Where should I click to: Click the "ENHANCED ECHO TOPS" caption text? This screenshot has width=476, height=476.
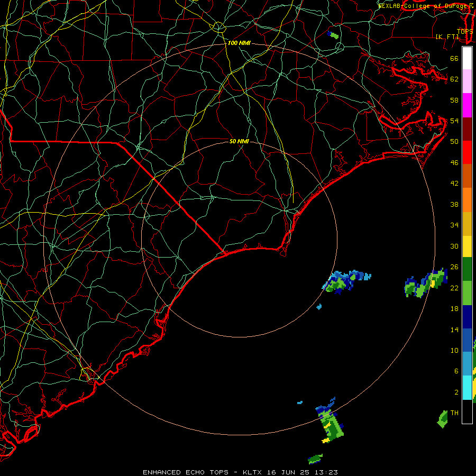point(186,472)
